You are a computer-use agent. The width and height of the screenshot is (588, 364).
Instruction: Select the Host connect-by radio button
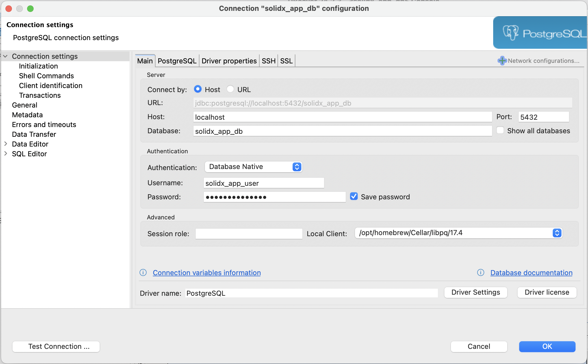(198, 89)
